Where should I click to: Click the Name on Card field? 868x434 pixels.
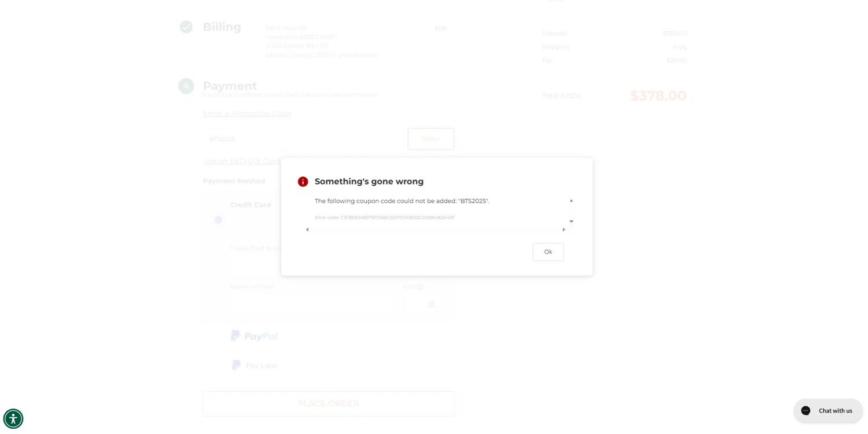312,303
